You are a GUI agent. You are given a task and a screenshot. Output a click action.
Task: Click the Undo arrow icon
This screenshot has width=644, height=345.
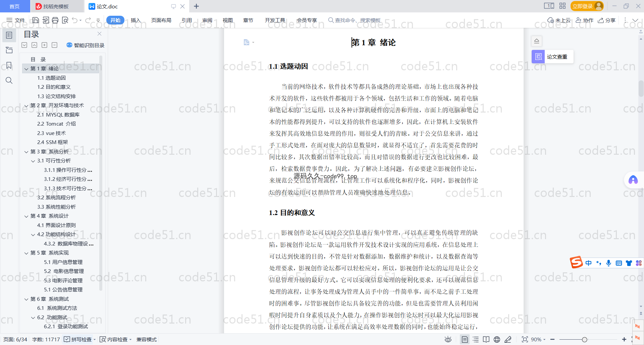click(x=75, y=20)
